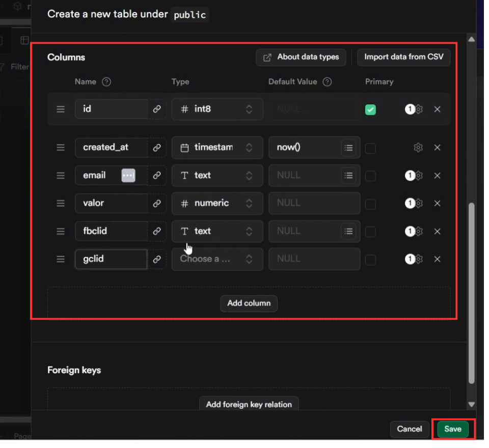Screen dimensions: 489x448
Task: Open default value suggestions for created_at
Action: pyautogui.click(x=348, y=148)
